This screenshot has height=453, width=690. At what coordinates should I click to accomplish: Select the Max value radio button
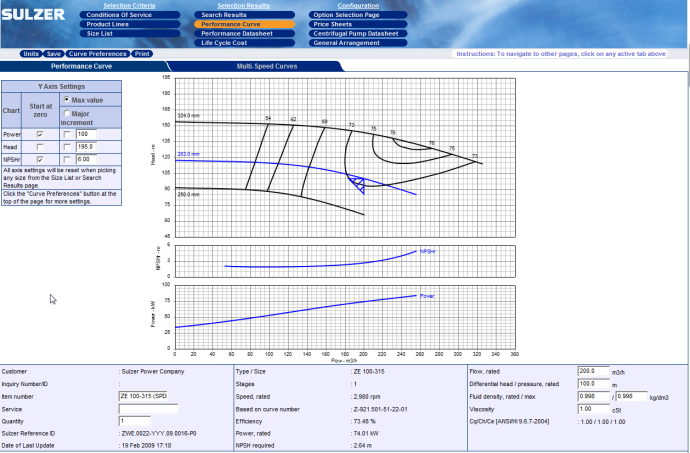[x=67, y=101]
